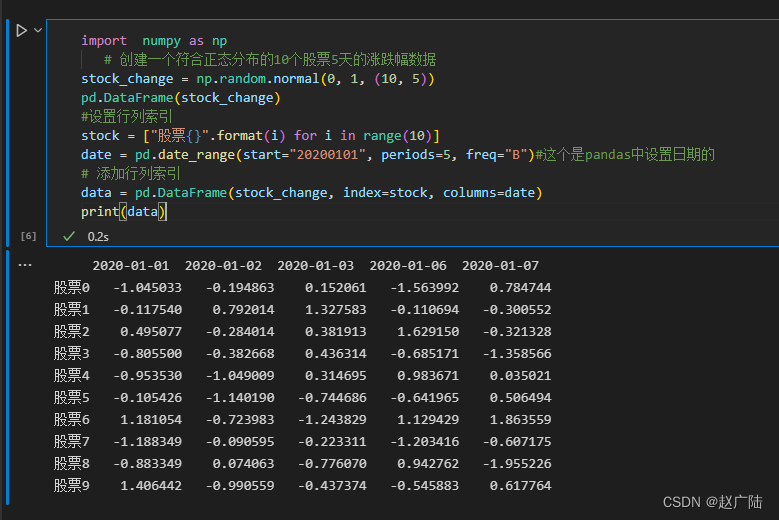Viewport: 779px width, 520px height.
Task: Click column header 2020-01-01
Action: [x=131, y=266]
